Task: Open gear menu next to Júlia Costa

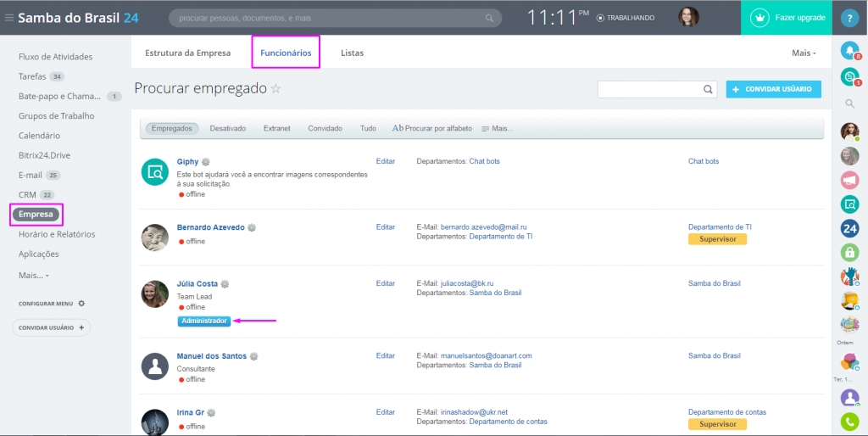Action: pos(225,284)
